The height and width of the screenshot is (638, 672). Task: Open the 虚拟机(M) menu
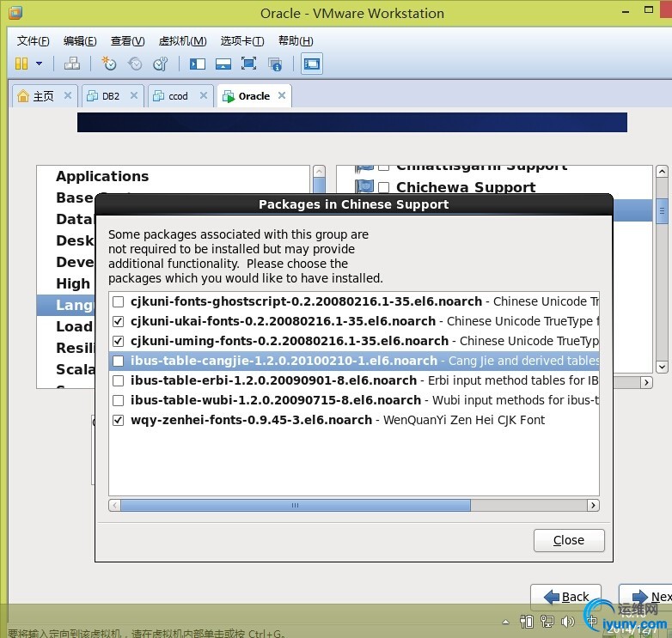182,41
